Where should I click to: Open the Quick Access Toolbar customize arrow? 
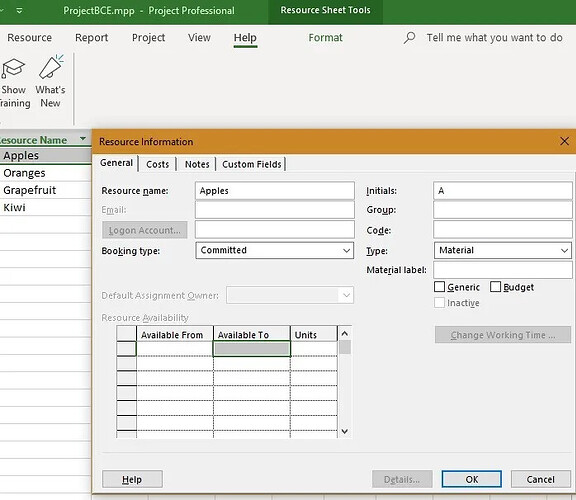19,11
